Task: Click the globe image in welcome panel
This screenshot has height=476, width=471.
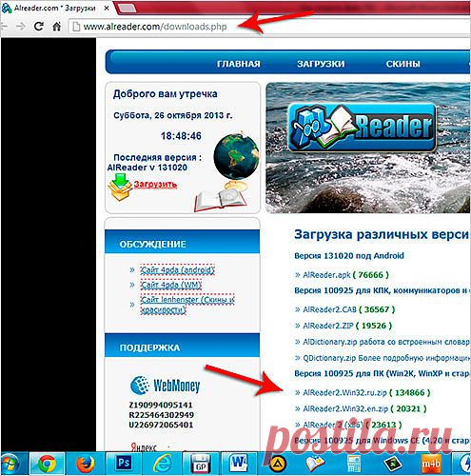Action: 236,157
